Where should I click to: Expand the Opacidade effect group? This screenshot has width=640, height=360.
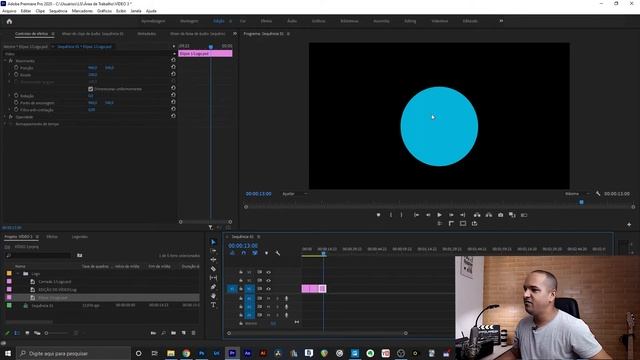(x=5, y=117)
